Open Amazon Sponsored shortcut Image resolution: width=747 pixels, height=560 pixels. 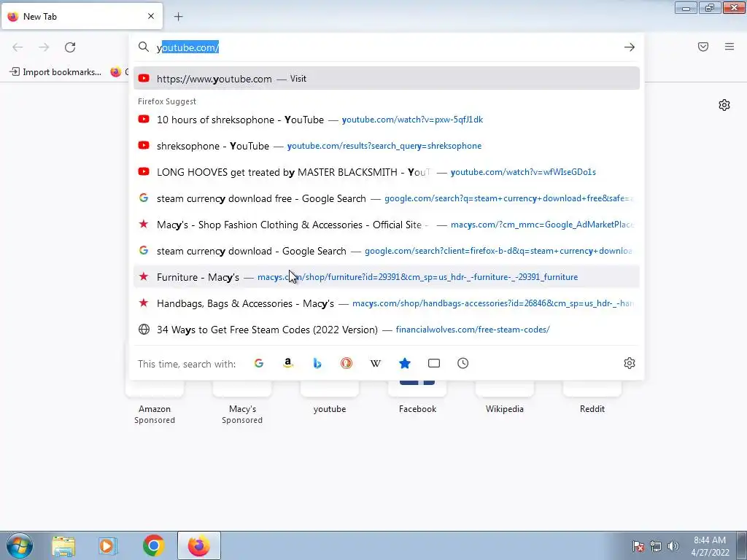click(155, 402)
